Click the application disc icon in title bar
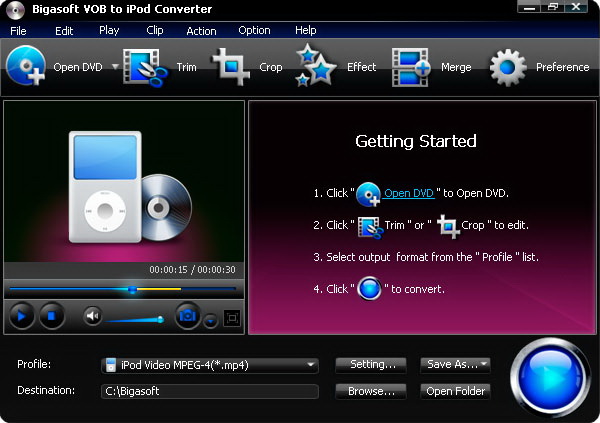Screen dimensions: 600x423 point(16,10)
